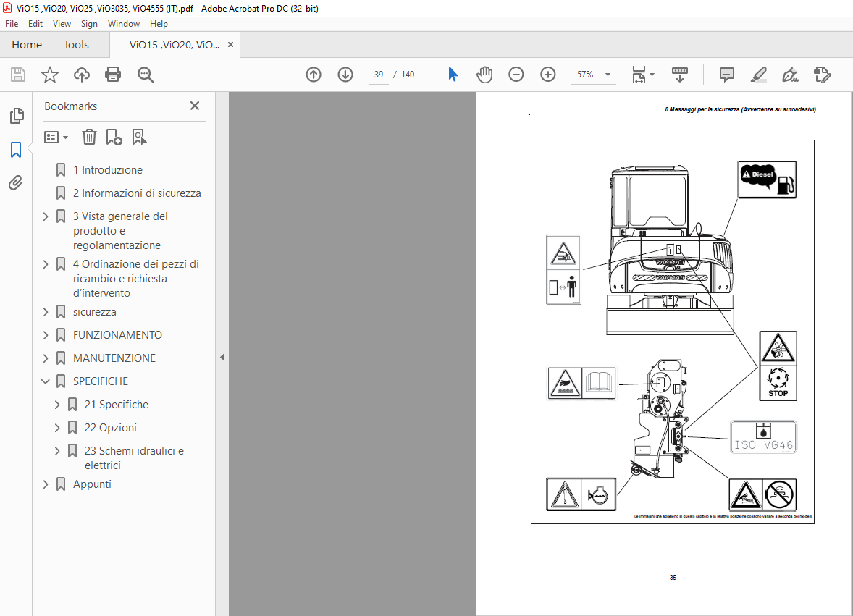Click the share stamp icon in toolbar
The image size is (853, 616).
pyautogui.click(x=822, y=75)
